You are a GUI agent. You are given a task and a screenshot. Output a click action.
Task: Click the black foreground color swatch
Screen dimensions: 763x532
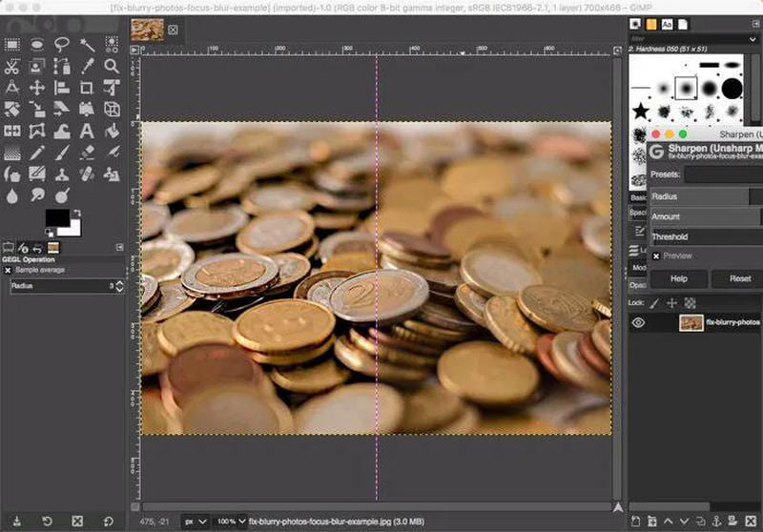point(57,217)
